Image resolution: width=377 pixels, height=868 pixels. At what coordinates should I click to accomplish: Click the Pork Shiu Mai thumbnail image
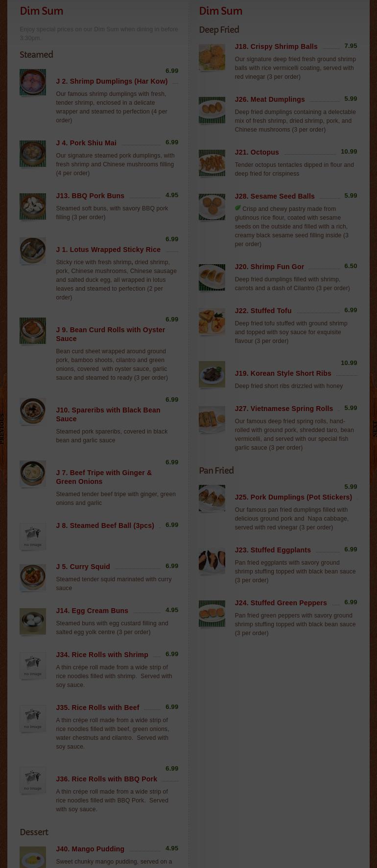pyautogui.click(x=33, y=154)
